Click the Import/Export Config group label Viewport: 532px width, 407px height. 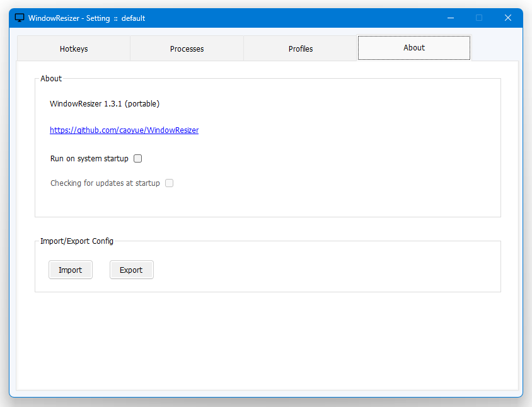pyautogui.click(x=77, y=241)
